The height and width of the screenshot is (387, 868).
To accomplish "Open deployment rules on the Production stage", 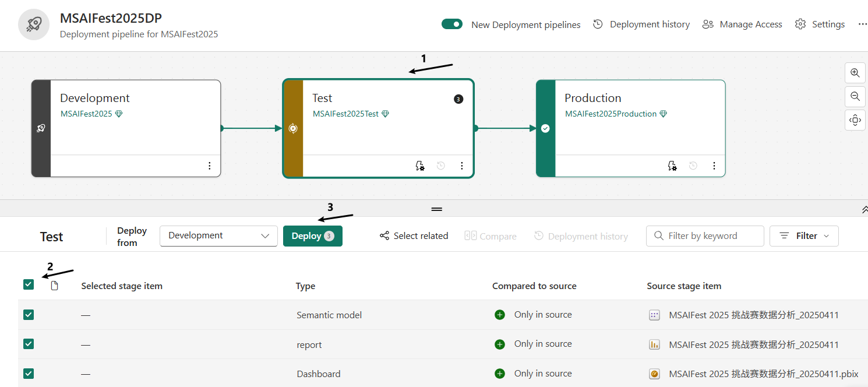I will [672, 166].
